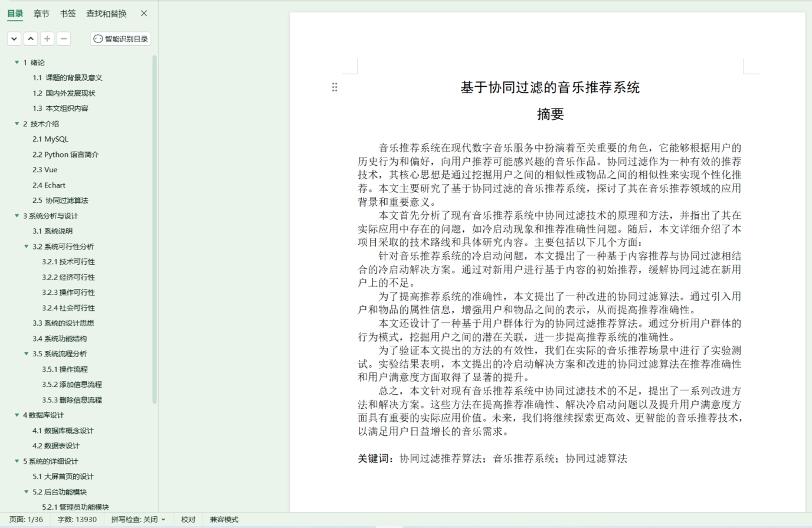
Task: Click 校对 proofing icon in status bar
Action: [x=188, y=519]
